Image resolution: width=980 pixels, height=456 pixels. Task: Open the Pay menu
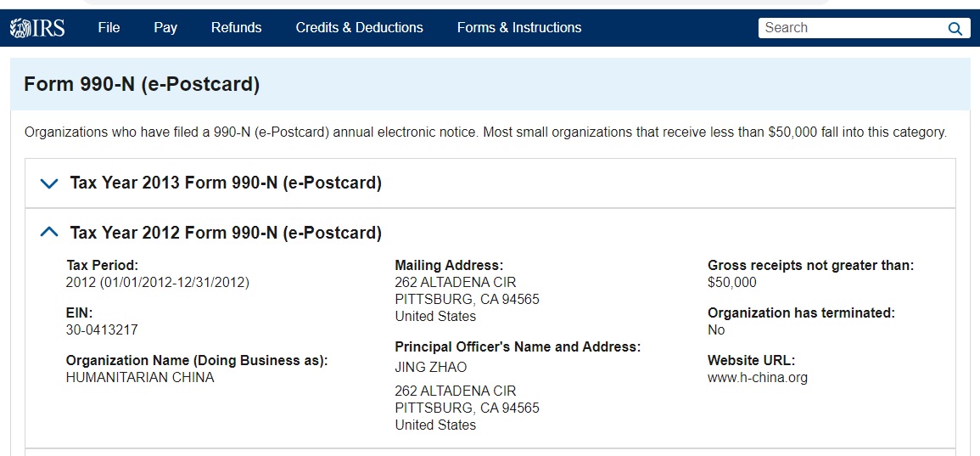[x=165, y=28]
